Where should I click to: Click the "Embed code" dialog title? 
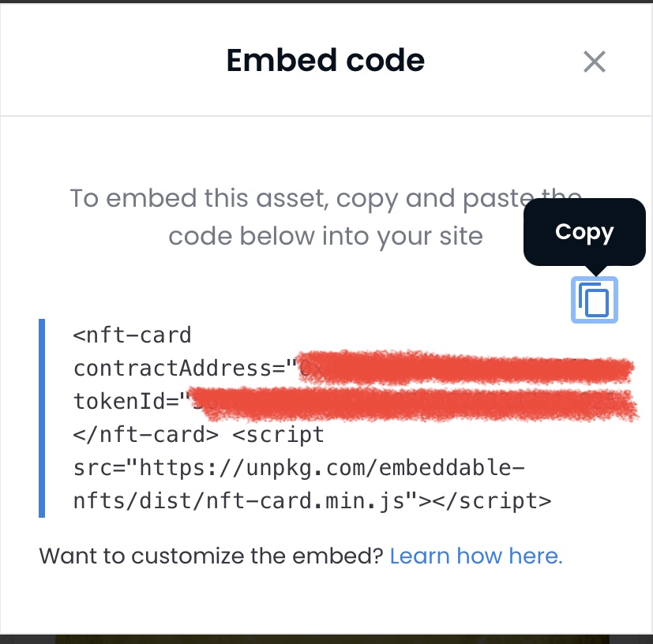pyautogui.click(x=325, y=60)
